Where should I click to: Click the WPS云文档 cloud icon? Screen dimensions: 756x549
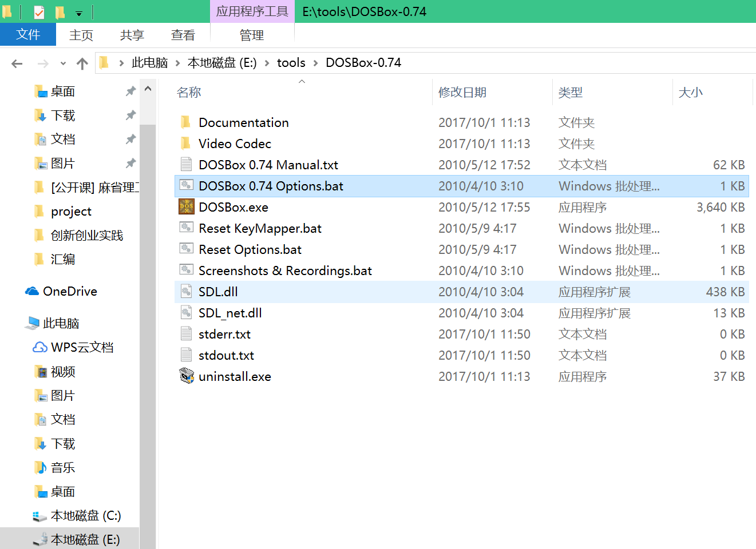(x=40, y=348)
